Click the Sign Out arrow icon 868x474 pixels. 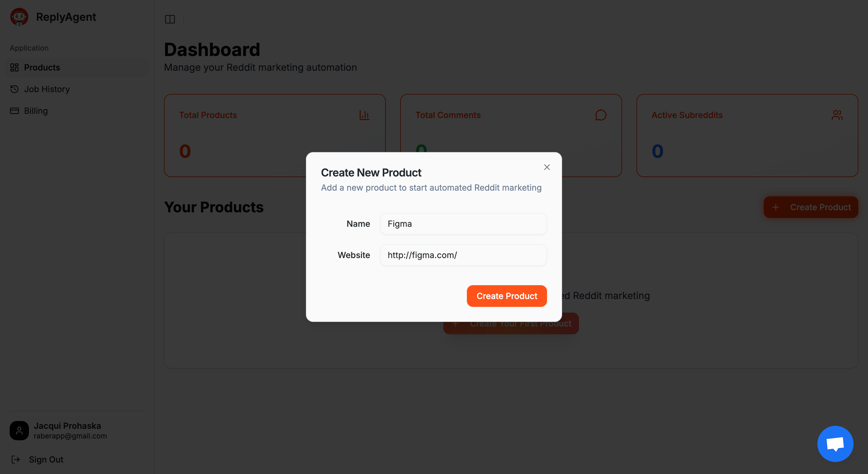[x=15, y=459]
